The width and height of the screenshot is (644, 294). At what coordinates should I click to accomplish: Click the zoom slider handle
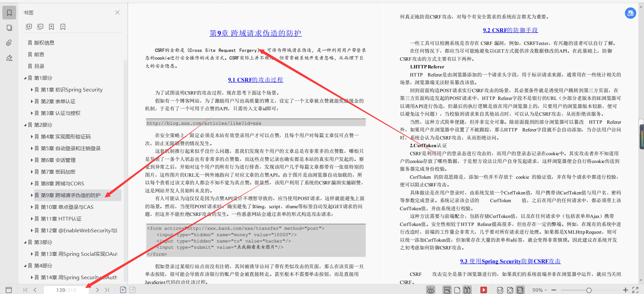589,290
